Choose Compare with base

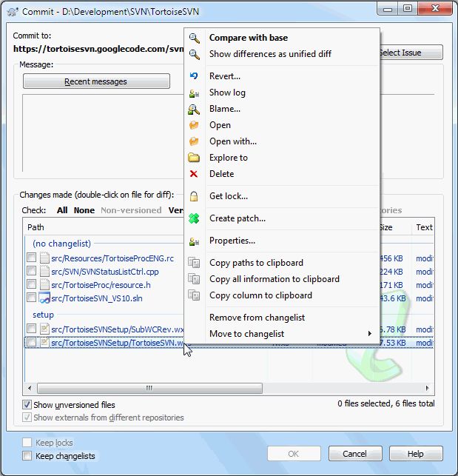(282, 38)
